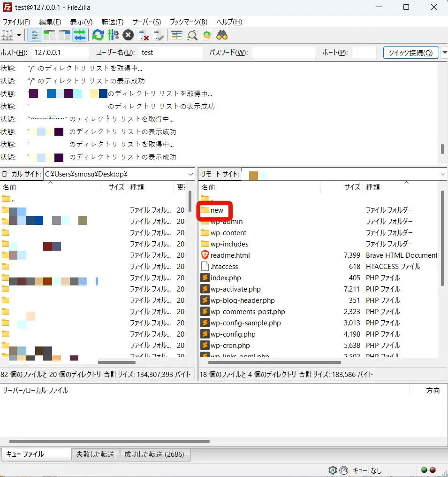
Task: Open Find files with the binoculars icon
Action: click(222, 35)
